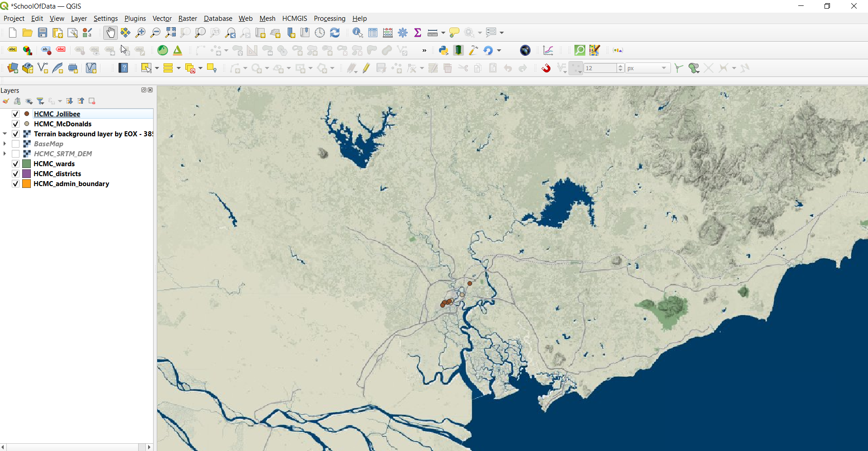Image resolution: width=868 pixels, height=451 pixels.
Task: Click the snapping tolerance field showing 12
Action: 600,68
